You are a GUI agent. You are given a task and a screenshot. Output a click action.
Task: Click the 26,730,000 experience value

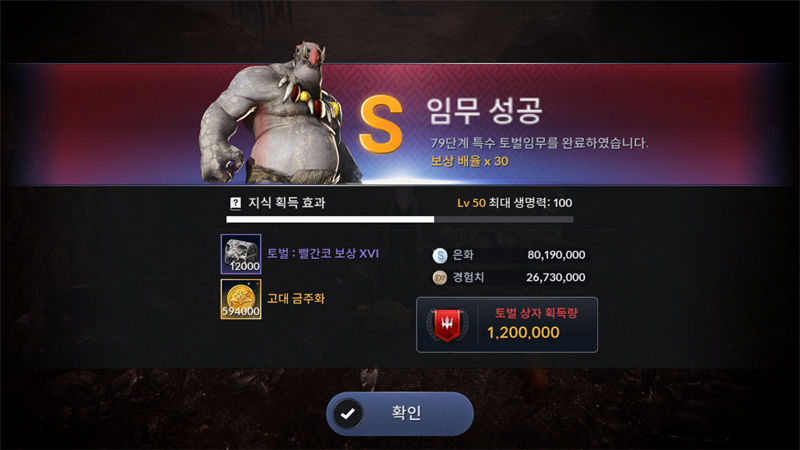[556, 277]
